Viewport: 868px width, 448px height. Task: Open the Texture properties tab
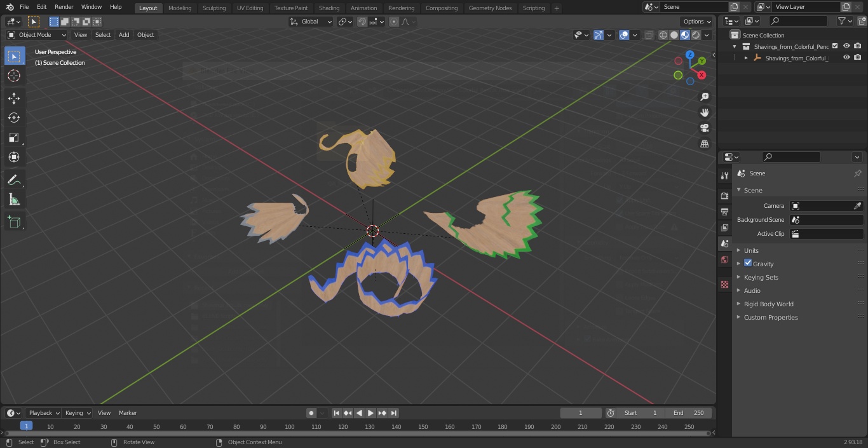(724, 284)
